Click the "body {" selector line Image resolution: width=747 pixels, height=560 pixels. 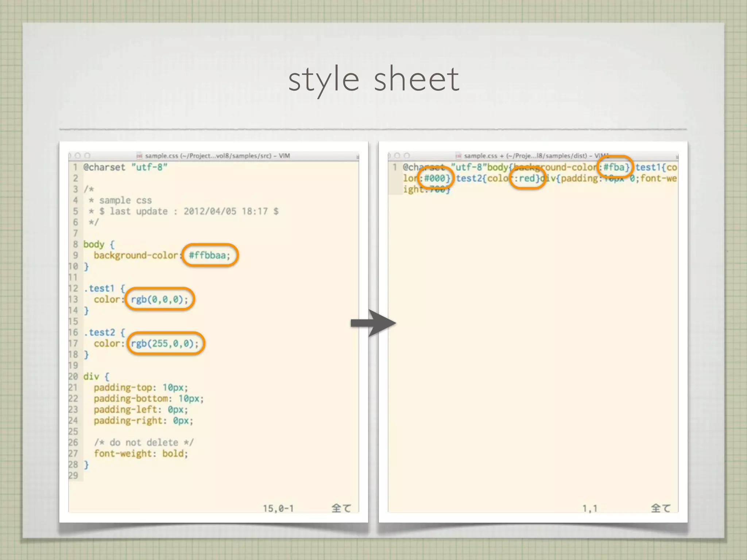(99, 244)
